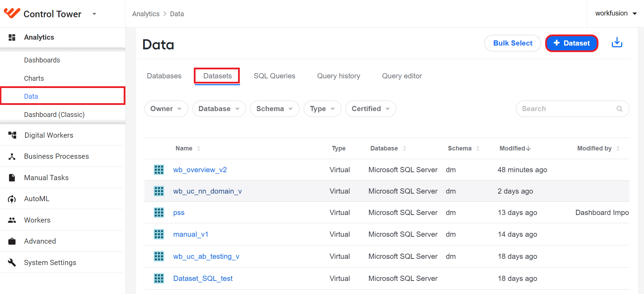
Task: Click Analytics in the breadcrumb
Action: click(x=146, y=14)
